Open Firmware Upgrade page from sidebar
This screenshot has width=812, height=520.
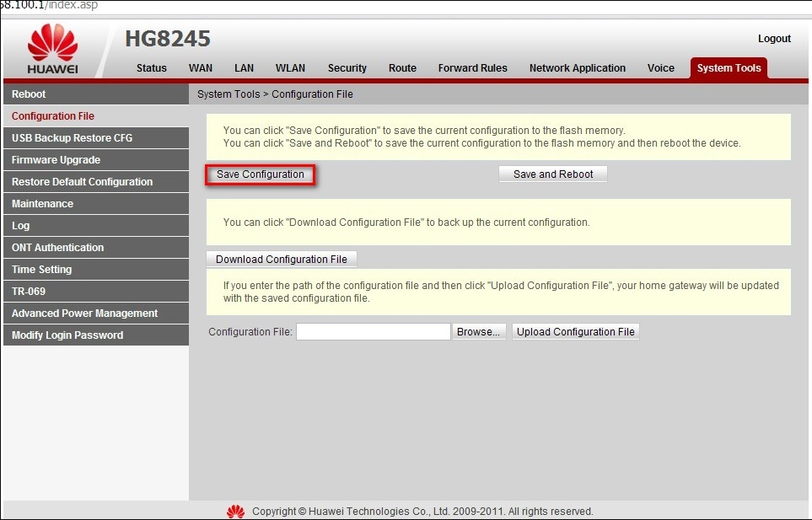[56, 160]
